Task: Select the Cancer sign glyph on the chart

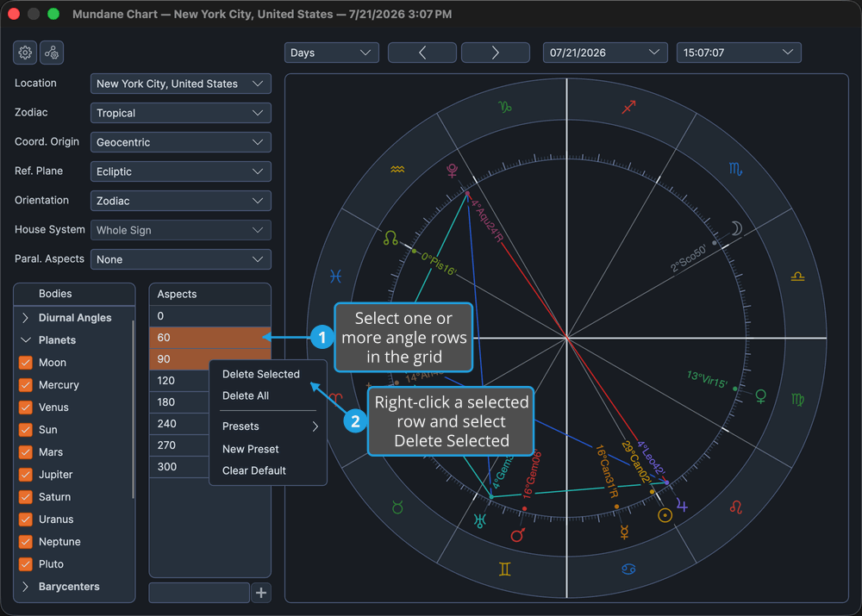Action: [x=628, y=569]
